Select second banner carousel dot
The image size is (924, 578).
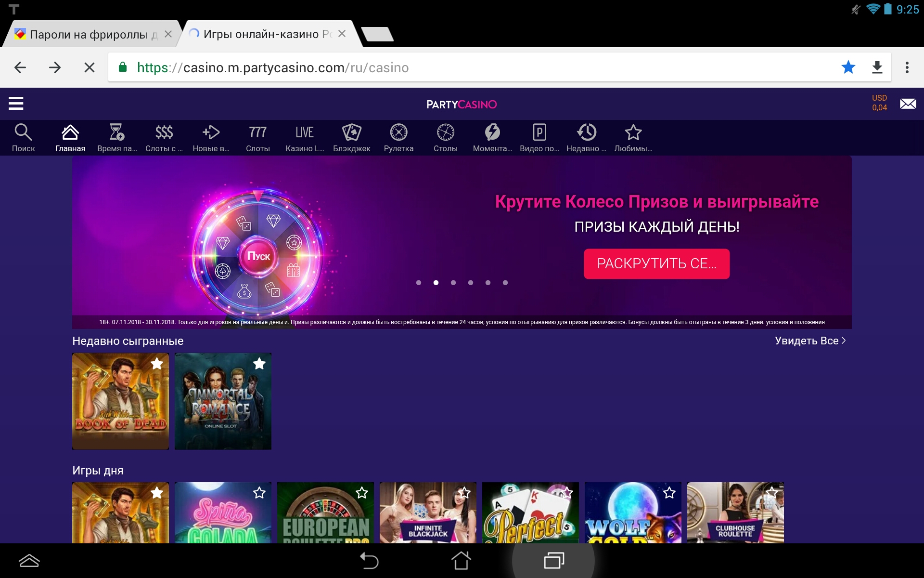(x=436, y=283)
